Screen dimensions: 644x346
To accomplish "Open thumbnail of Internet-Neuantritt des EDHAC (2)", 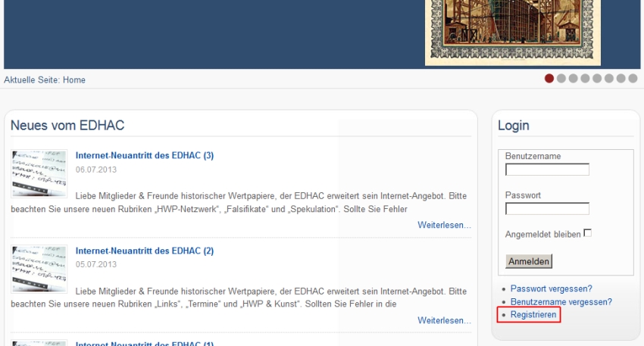I will pos(39,268).
